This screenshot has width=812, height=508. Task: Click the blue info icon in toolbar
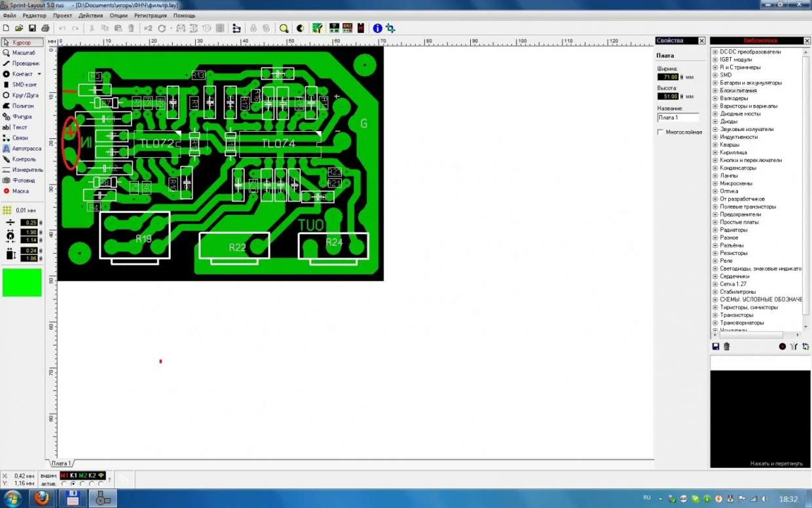click(377, 28)
